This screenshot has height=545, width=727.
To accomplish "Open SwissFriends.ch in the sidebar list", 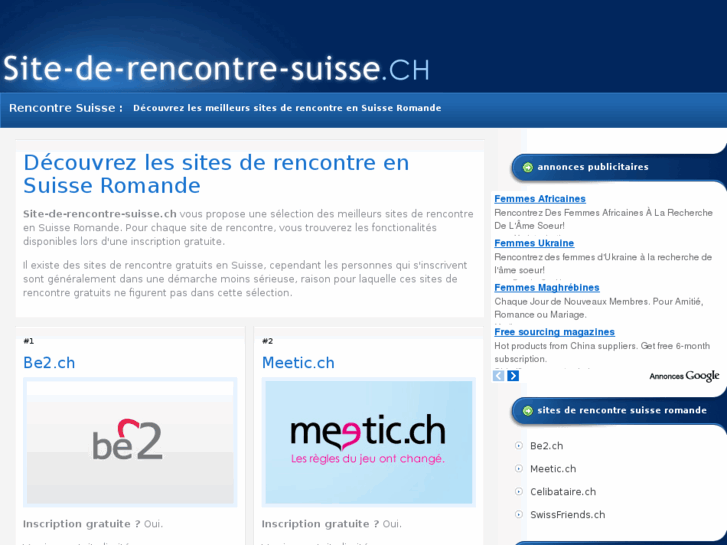I will click(568, 515).
